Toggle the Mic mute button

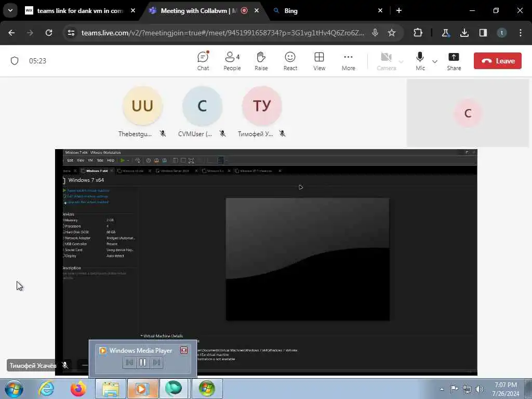click(420, 61)
